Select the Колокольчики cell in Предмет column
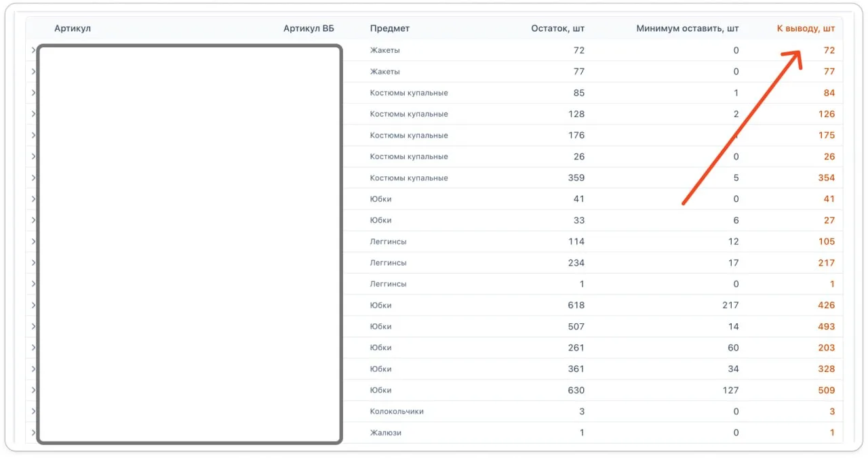Image resolution: width=868 pixels, height=458 pixels. [397, 411]
